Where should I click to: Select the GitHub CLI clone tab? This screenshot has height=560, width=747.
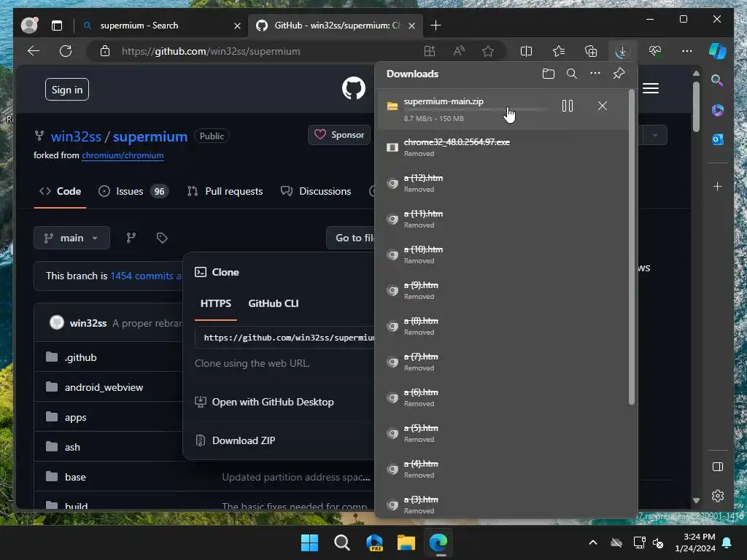tap(274, 304)
